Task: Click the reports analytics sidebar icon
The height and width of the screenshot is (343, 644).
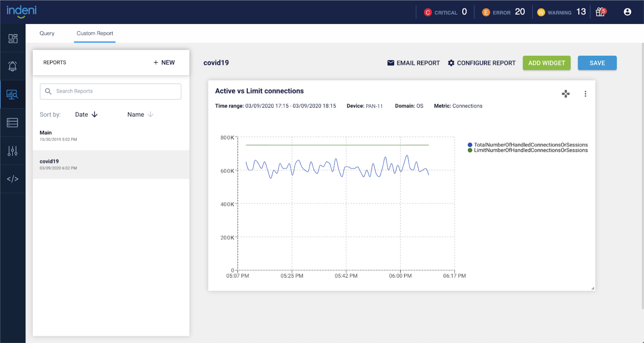Action: click(x=12, y=95)
